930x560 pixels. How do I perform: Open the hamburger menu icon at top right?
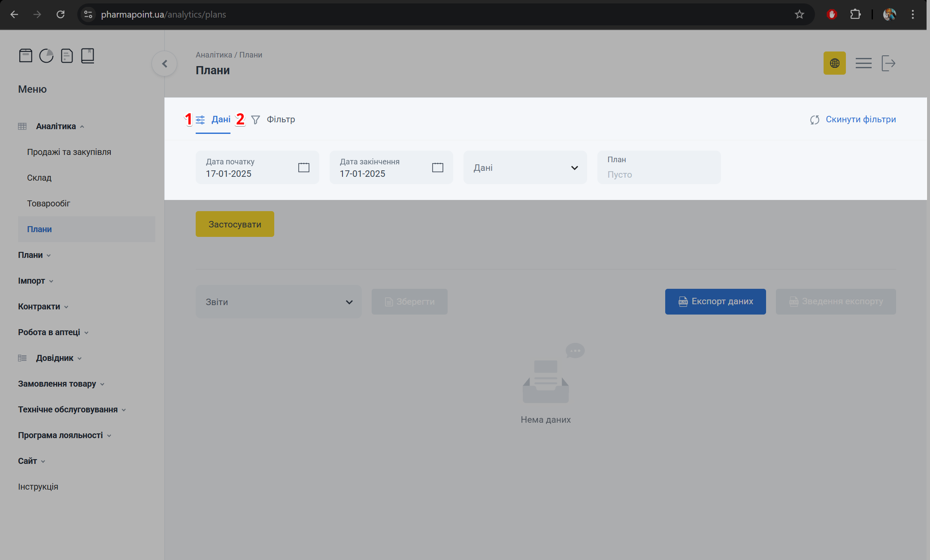(x=863, y=63)
